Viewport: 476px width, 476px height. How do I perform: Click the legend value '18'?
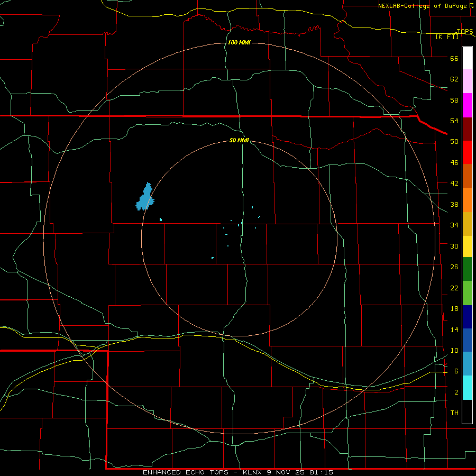tap(454, 309)
